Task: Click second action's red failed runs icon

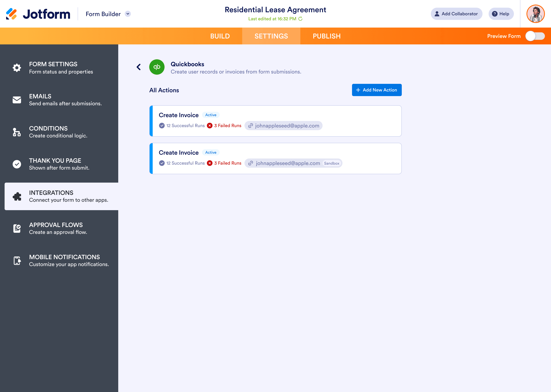Action: [x=210, y=163]
